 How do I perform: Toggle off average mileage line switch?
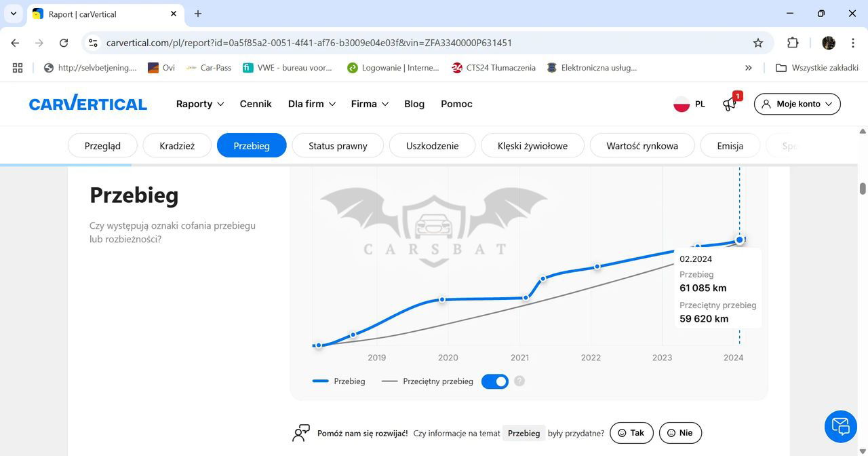coord(495,381)
